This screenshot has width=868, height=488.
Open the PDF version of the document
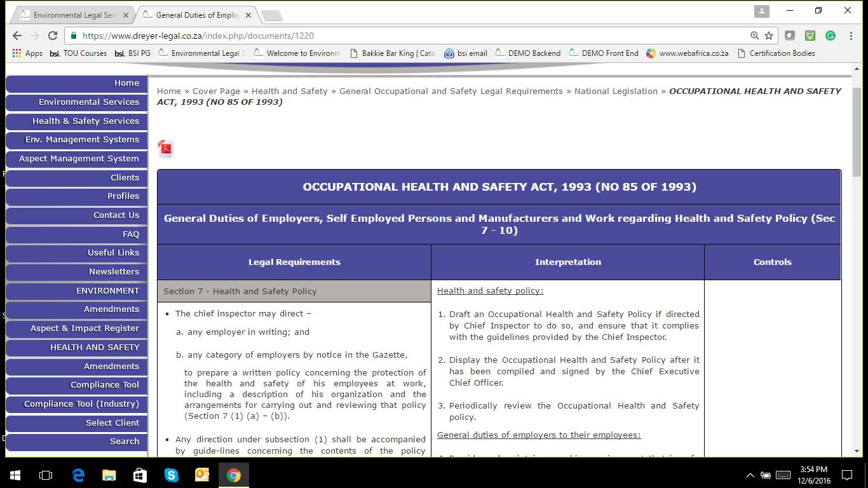tap(165, 148)
